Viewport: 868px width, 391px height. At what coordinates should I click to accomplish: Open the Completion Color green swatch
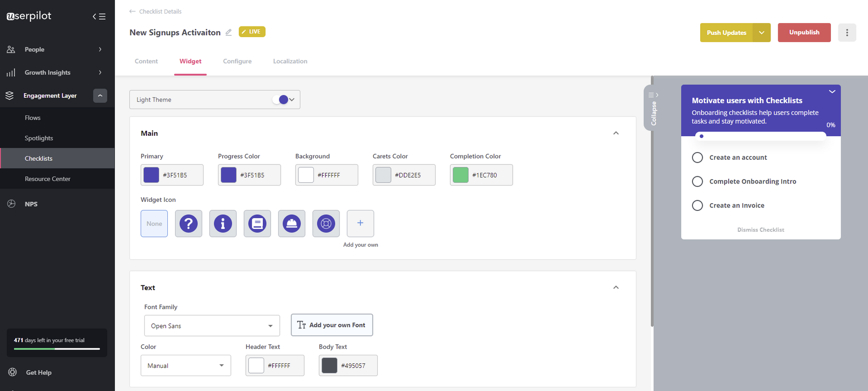461,175
